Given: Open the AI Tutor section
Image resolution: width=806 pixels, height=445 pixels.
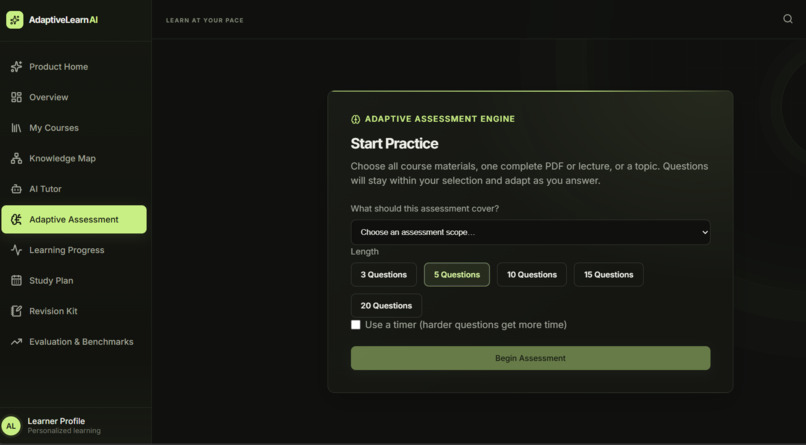Looking at the screenshot, I should (x=74, y=189).
